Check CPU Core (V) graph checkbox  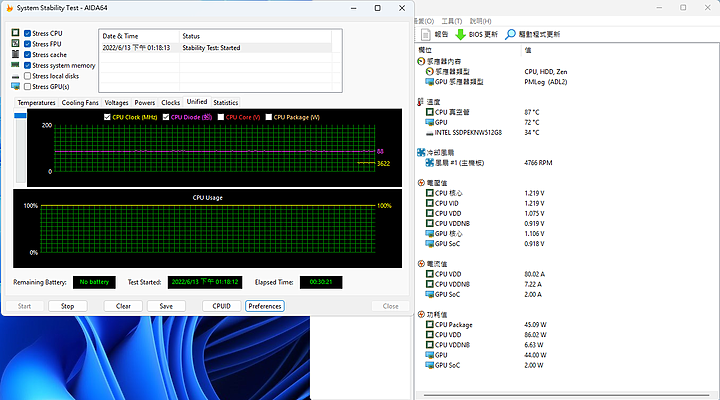[221, 117]
